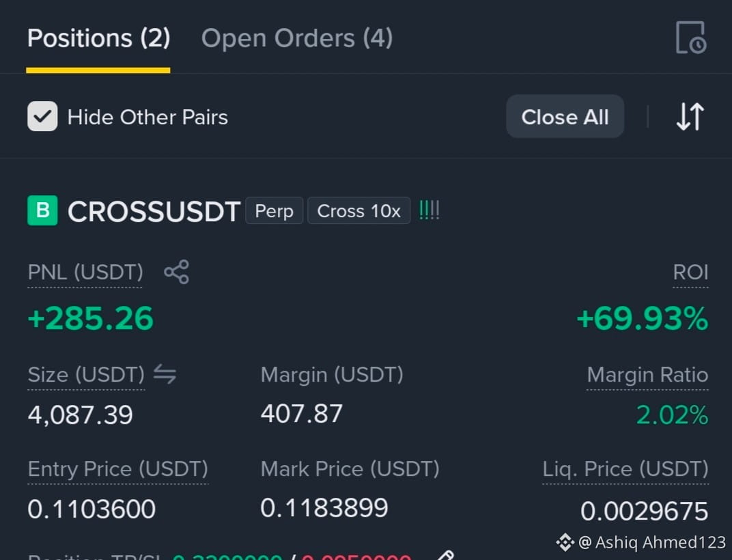
Task: Open the Cross 10x leverage selector
Action: click(x=358, y=210)
